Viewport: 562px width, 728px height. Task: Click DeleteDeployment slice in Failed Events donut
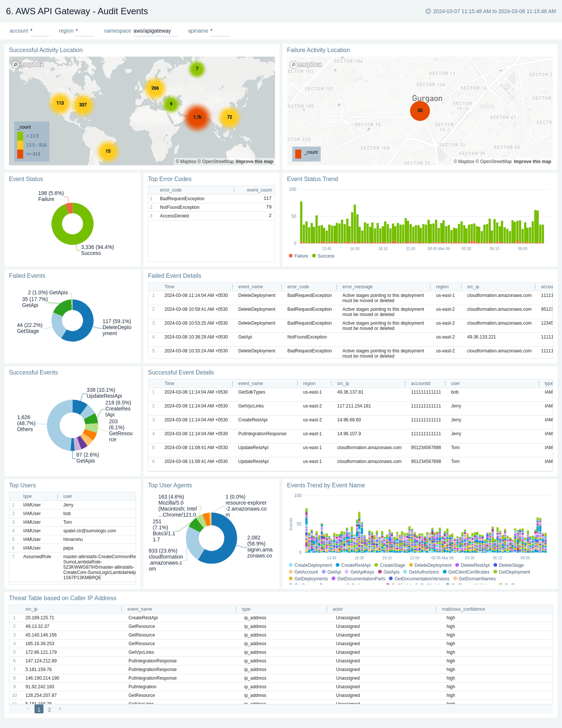coord(86,326)
